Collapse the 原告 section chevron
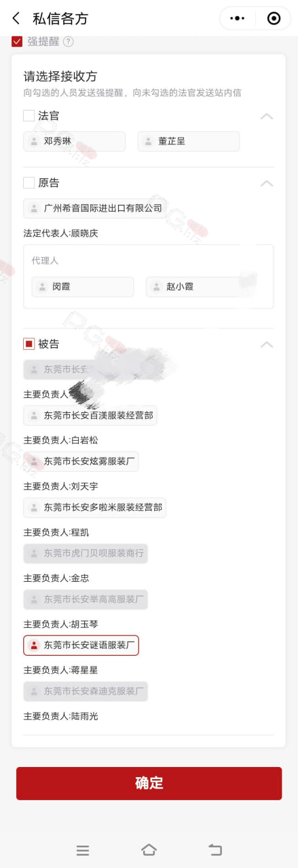Screen dimensions: 298x868 (x=267, y=183)
